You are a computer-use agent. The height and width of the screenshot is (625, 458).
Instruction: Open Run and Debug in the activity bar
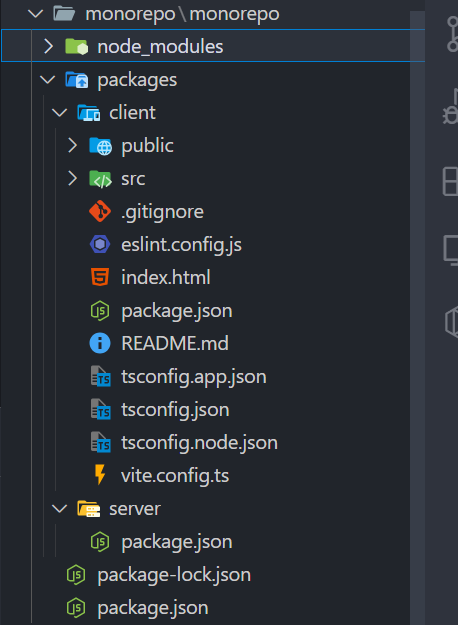tap(451, 108)
